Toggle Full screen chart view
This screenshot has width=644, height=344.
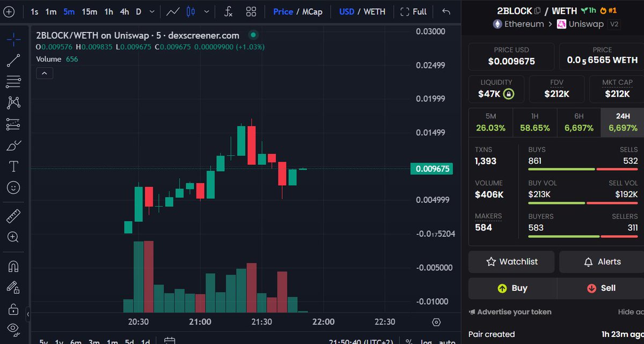coord(414,11)
